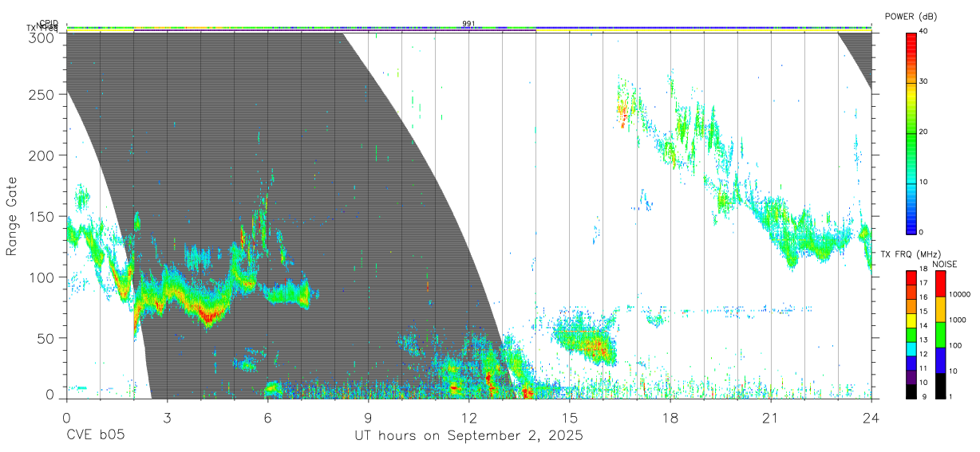Screen dimensions: 980x452
Task: Click the 150 tick on Range Gate axis
Action: 42,216
